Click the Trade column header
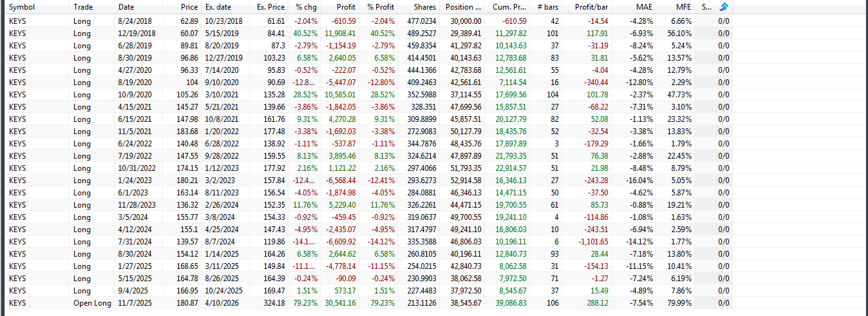Image resolution: width=868 pixels, height=316 pixels. [82, 8]
